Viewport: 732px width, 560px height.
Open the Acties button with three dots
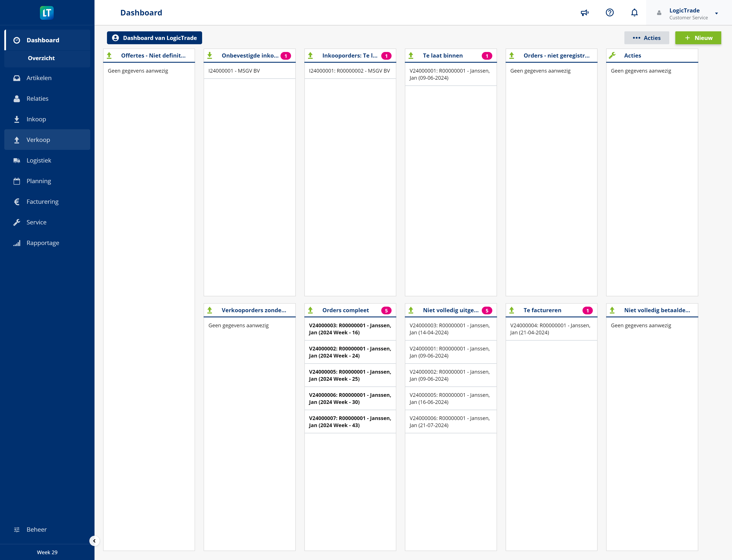click(x=647, y=38)
